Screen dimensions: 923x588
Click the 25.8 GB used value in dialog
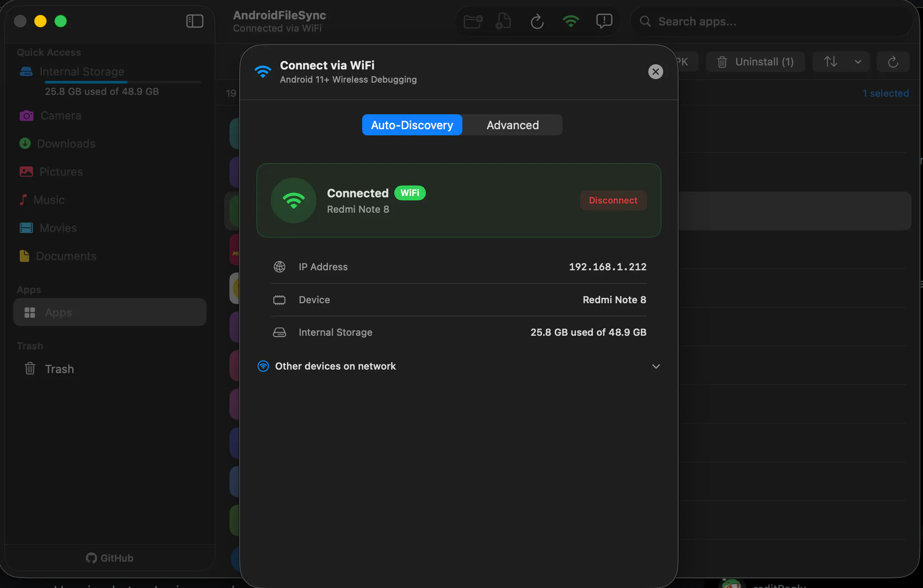click(588, 332)
